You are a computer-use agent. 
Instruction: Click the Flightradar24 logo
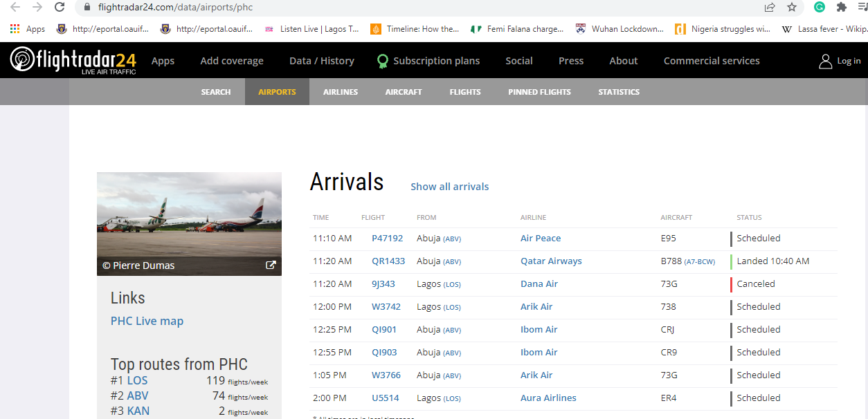tap(71, 60)
